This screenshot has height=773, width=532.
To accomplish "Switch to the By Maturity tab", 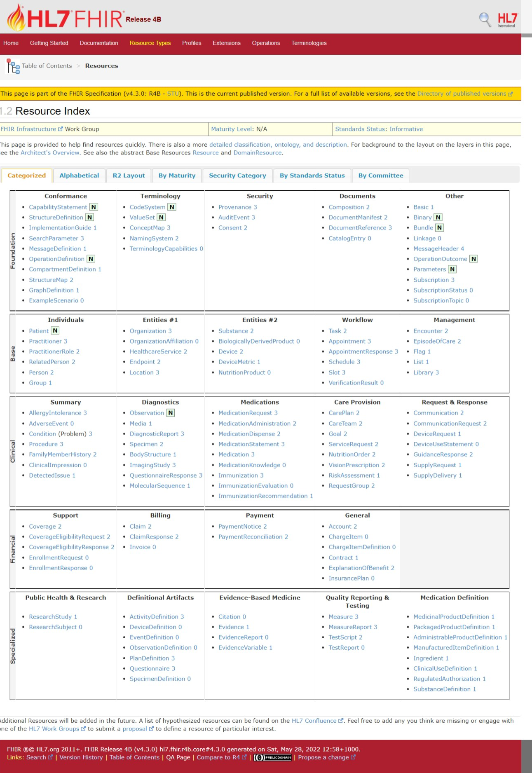I will pyautogui.click(x=177, y=176).
